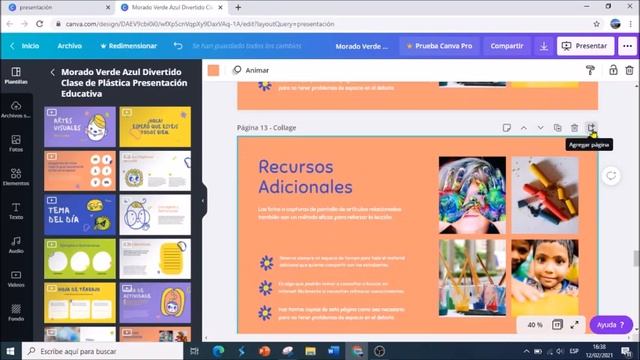Open the grid view page counter icon
The width and height of the screenshot is (640, 360).
(557, 325)
